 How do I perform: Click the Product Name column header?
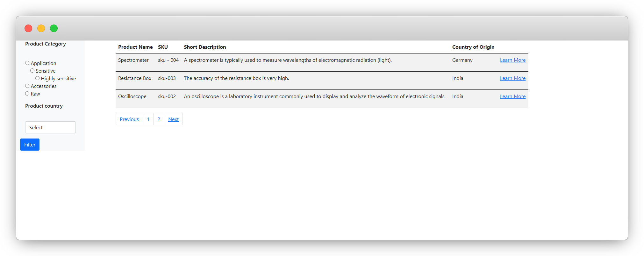pyautogui.click(x=135, y=47)
